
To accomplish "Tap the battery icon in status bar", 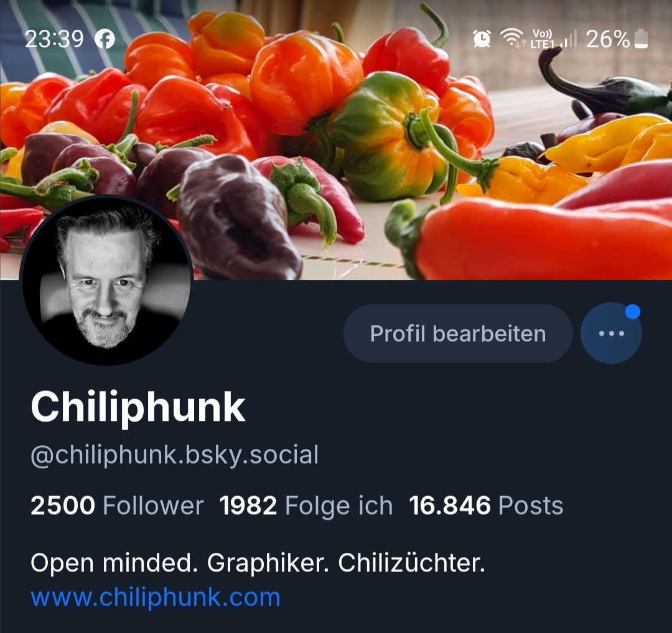I will 641,39.
